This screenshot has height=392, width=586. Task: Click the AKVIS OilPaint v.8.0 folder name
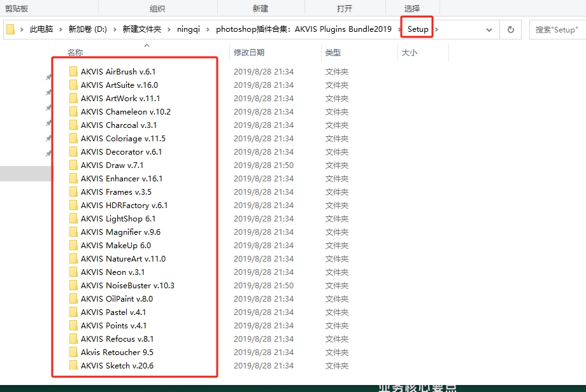tap(117, 298)
